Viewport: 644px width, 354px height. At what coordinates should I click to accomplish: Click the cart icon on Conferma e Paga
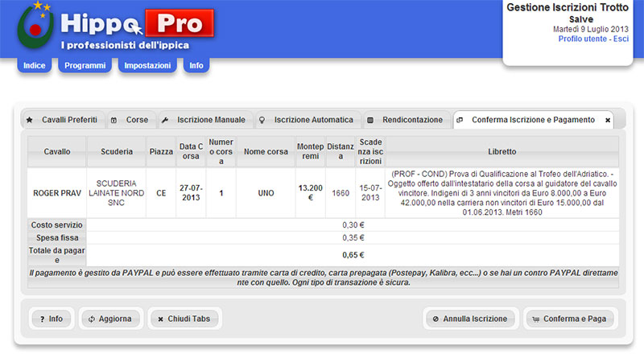tap(535, 319)
